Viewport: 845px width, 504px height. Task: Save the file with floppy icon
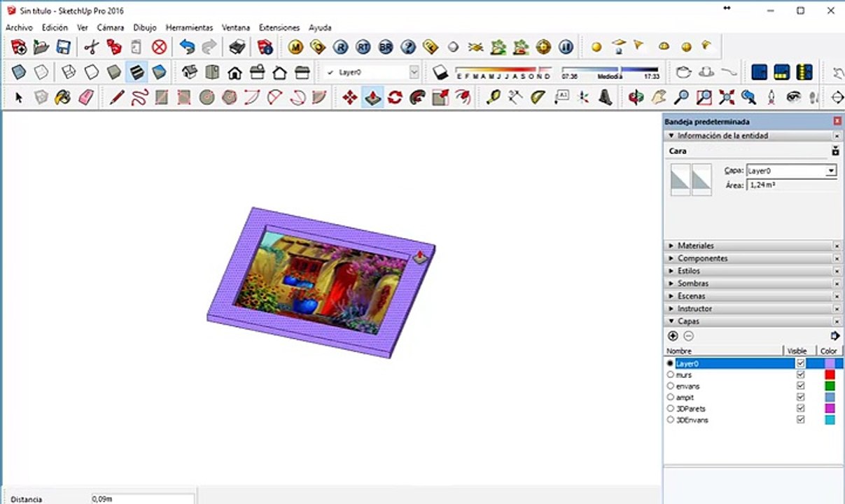[64, 48]
